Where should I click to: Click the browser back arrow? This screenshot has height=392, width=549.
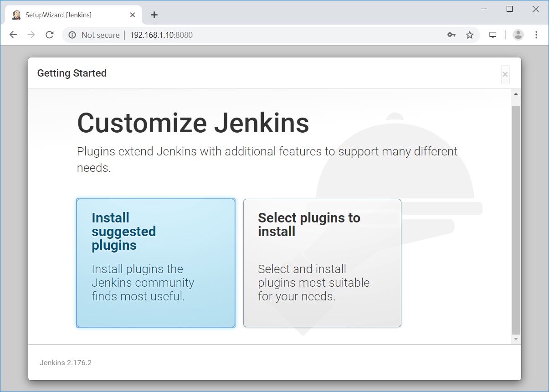pyautogui.click(x=13, y=35)
